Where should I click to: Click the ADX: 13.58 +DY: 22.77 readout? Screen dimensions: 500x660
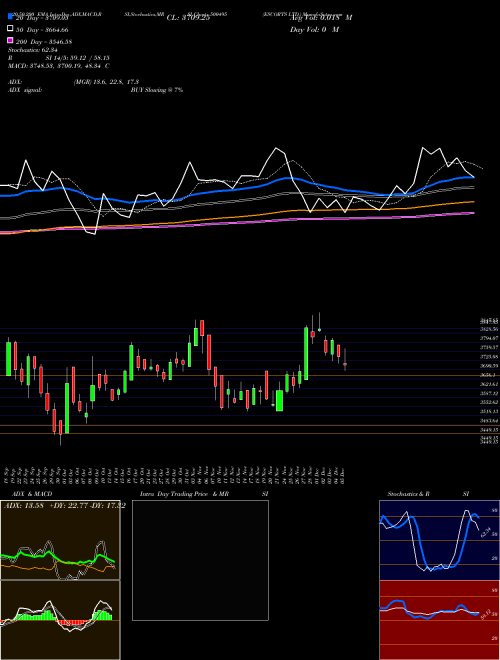click(64, 506)
